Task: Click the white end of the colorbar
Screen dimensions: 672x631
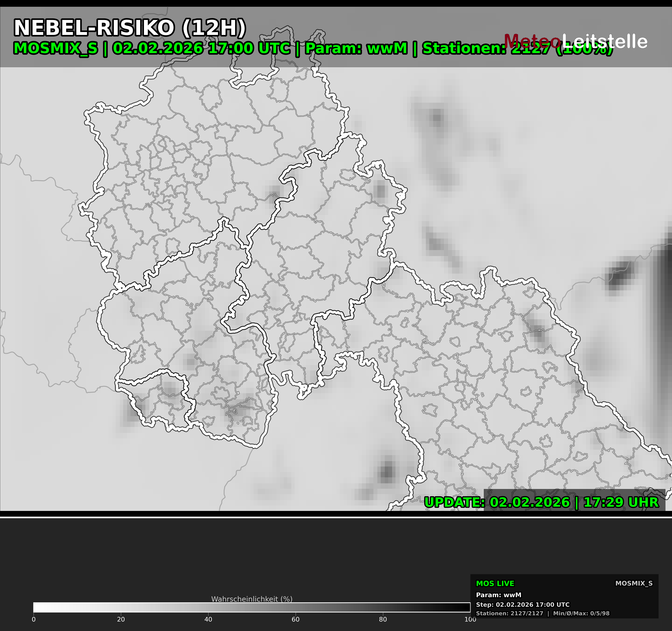Action: pos(37,607)
